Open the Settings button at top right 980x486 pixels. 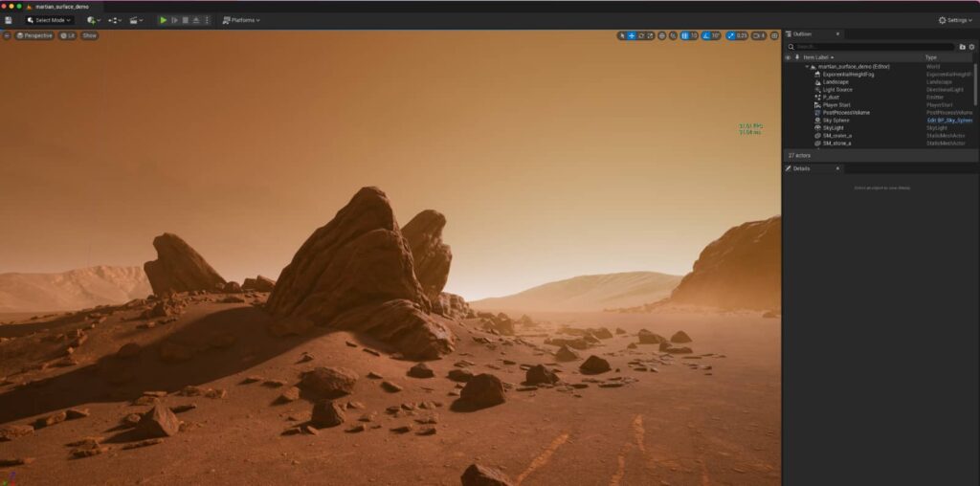(x=955, y=20)
